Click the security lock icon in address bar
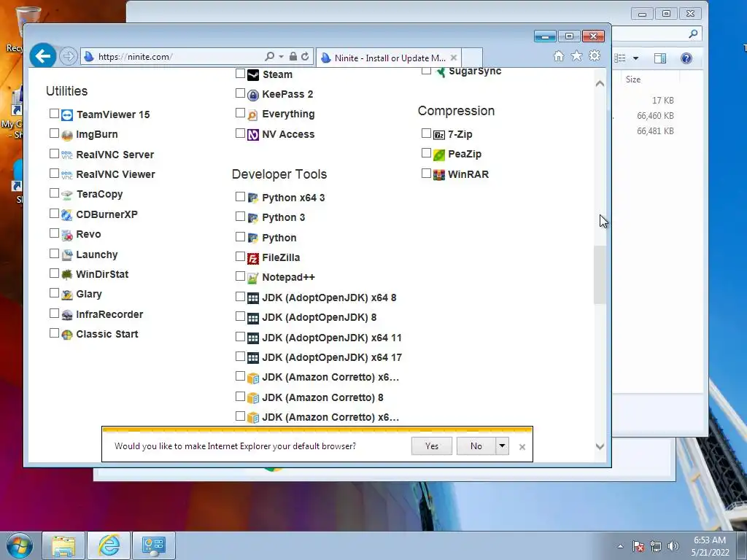The width and height of the screenshot is (747, 560). point(293,57)
